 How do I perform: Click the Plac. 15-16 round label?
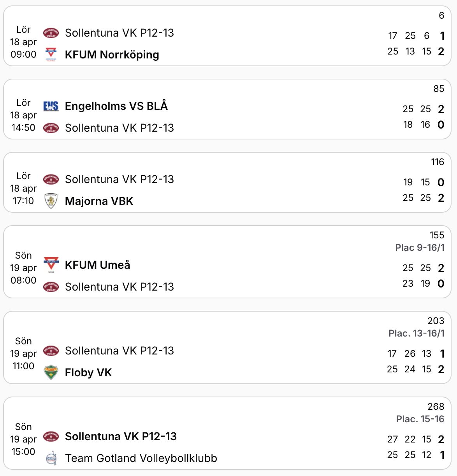point(420,419)
